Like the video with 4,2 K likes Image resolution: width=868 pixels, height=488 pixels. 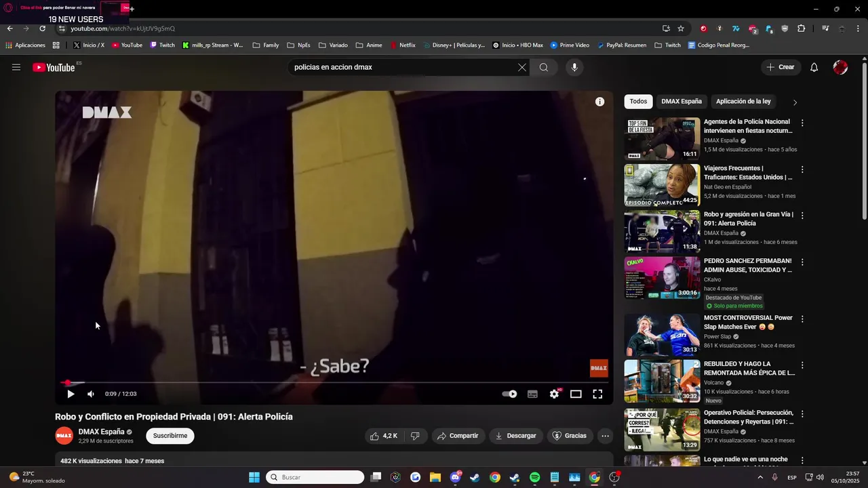pyautogui.click(x=384, y=436)
